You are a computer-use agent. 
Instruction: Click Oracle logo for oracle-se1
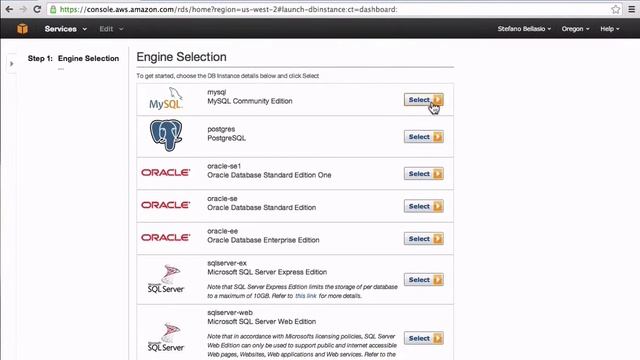coord(165,173)
